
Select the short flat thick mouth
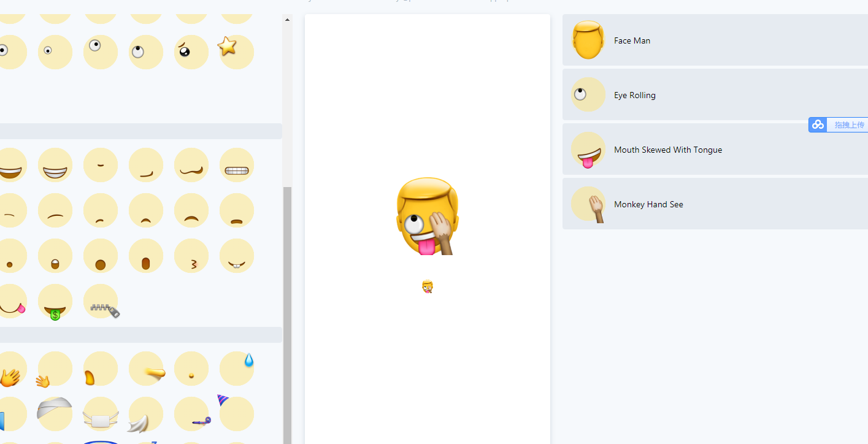(x=237, y=210)
